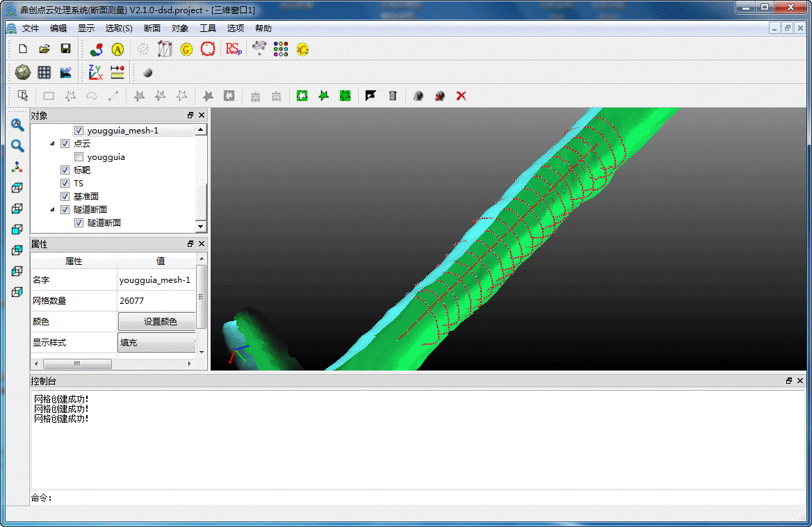Uncheck the yougguia_mesh-1 checkbox

(x=79, y=131)
